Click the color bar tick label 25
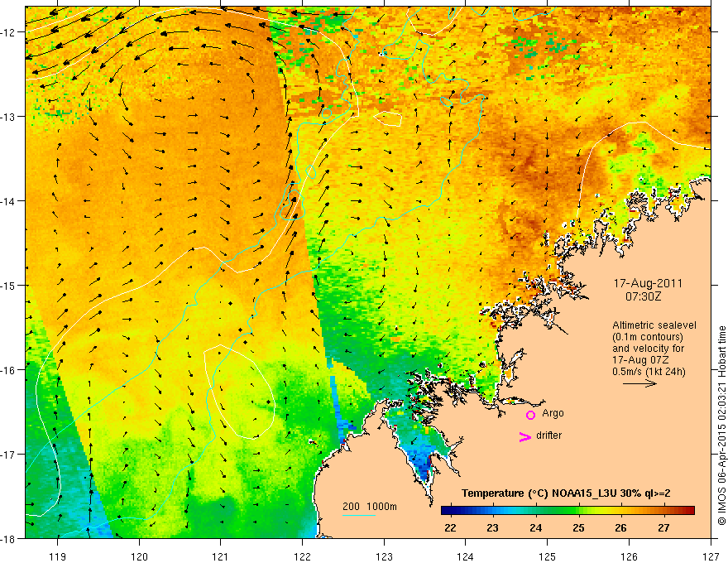This screenshot has height=563, width=728. tap(578, 527)
